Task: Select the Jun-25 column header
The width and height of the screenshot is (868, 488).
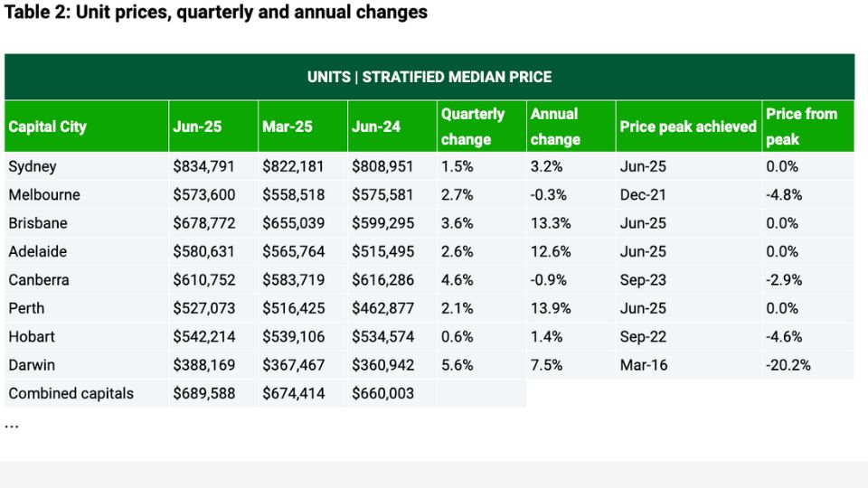Action: [197, 127]
